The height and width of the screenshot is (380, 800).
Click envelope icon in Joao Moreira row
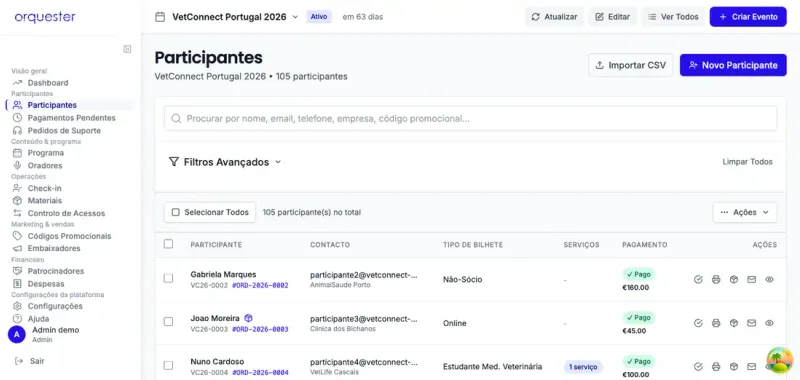click(751, 323)
